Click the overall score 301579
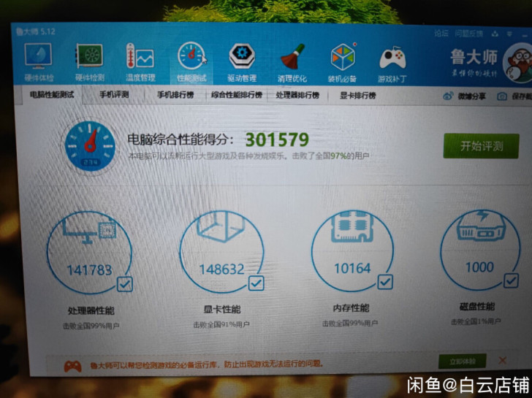 point(277,139)
